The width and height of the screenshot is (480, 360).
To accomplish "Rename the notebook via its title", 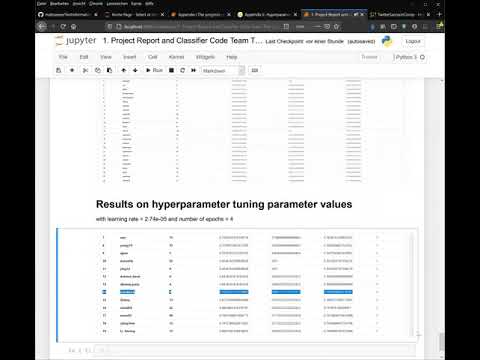I will point(183,41).
